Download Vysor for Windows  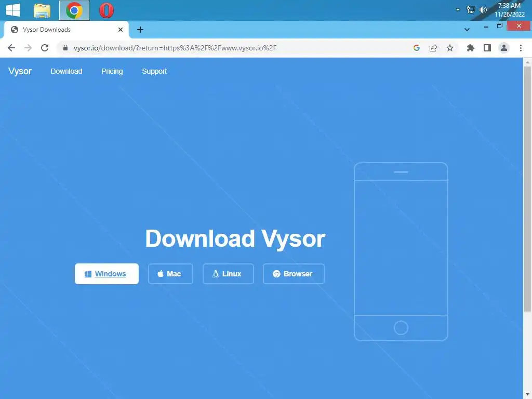(107, 274)
